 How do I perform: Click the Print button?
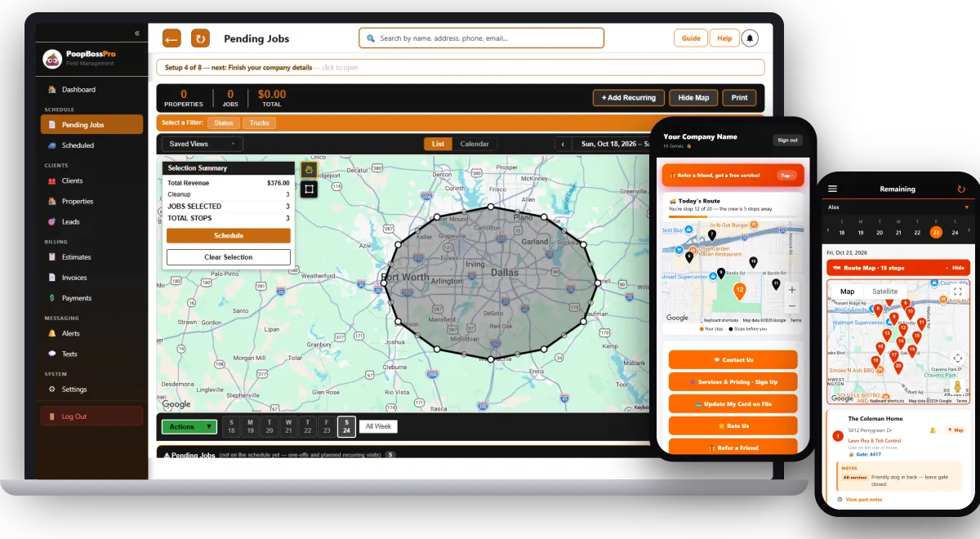[x=739, y=98]
